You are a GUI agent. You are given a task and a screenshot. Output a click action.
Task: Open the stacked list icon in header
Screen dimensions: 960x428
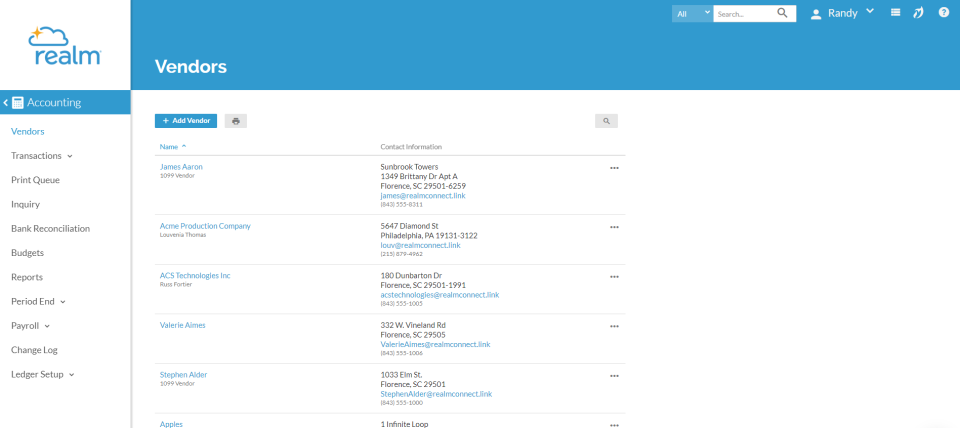(x=895, y=13)
